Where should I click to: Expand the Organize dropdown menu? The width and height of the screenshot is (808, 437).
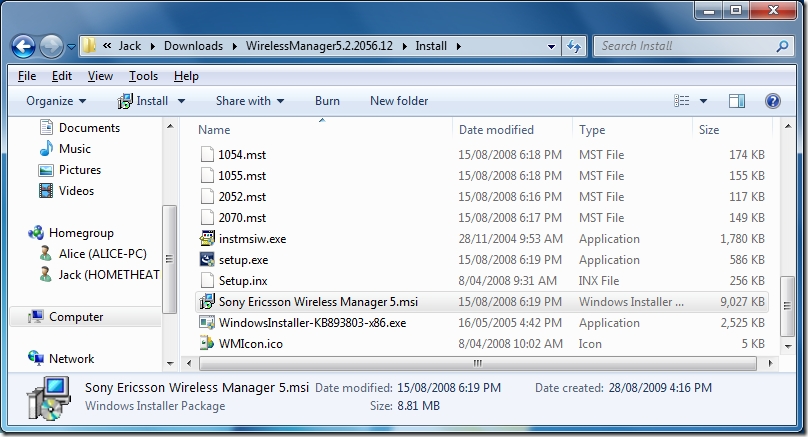point(56,101)
